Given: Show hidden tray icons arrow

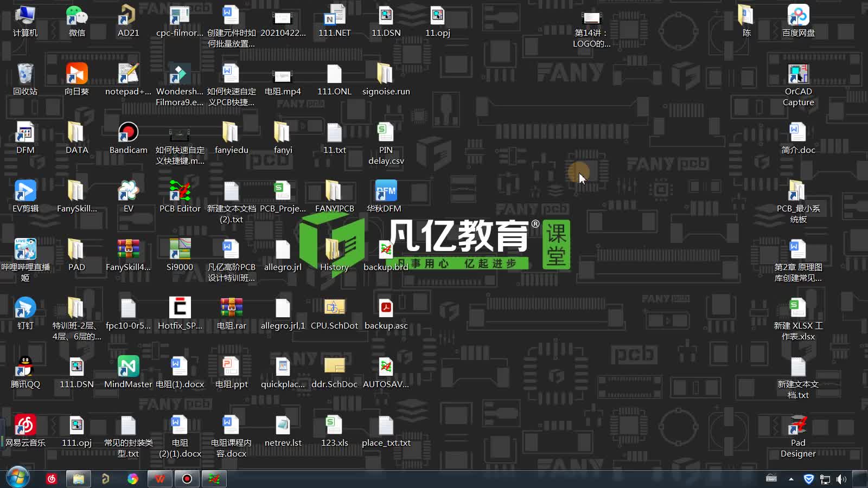Looking at the screenshot, I should [x=791, y=479].
